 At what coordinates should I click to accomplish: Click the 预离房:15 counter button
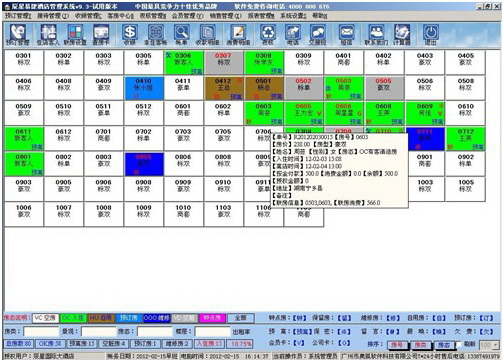[82, 343]
